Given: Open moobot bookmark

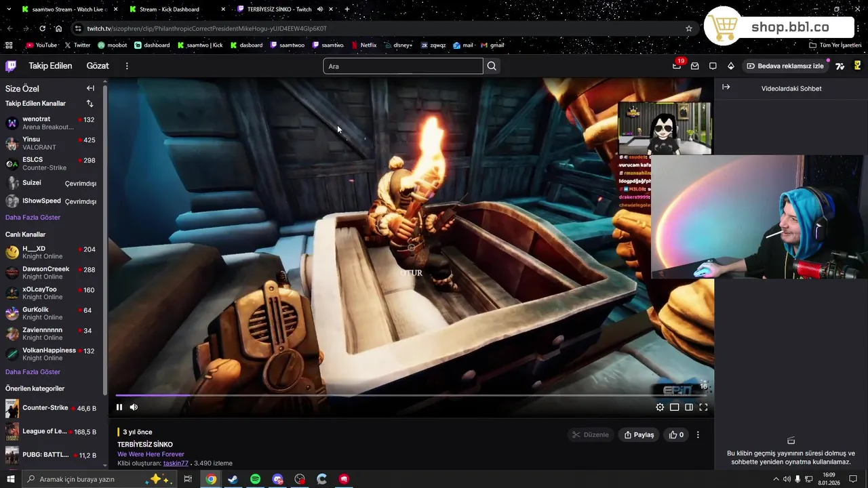Looking at the screenshot, I should pyautogui.click(x=112, y=45).
